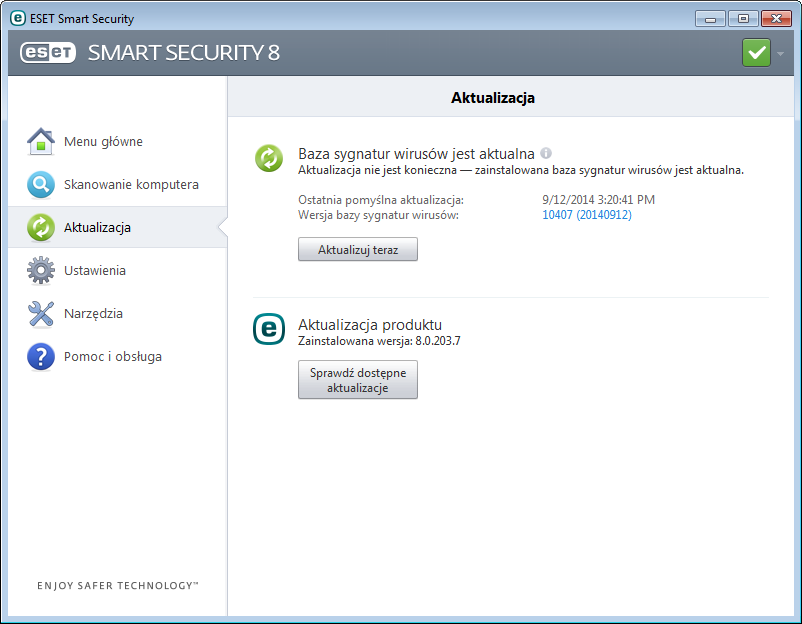This screenshot has height=624, width=802.
Task: Expand the dropdown arrow next to status checkmark
Action: click(780, 53)
